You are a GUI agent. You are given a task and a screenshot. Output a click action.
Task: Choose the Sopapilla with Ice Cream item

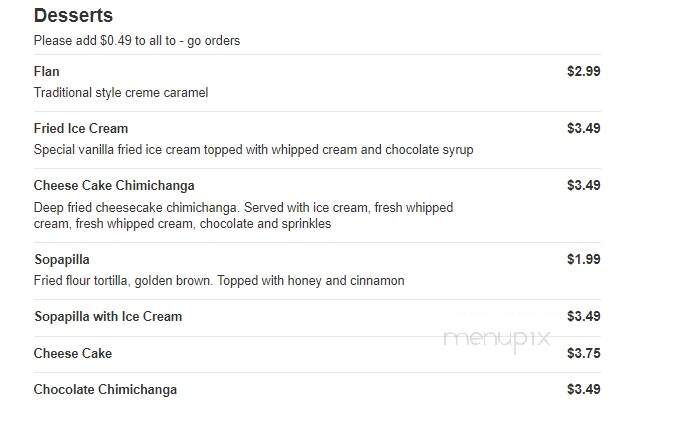108,316
